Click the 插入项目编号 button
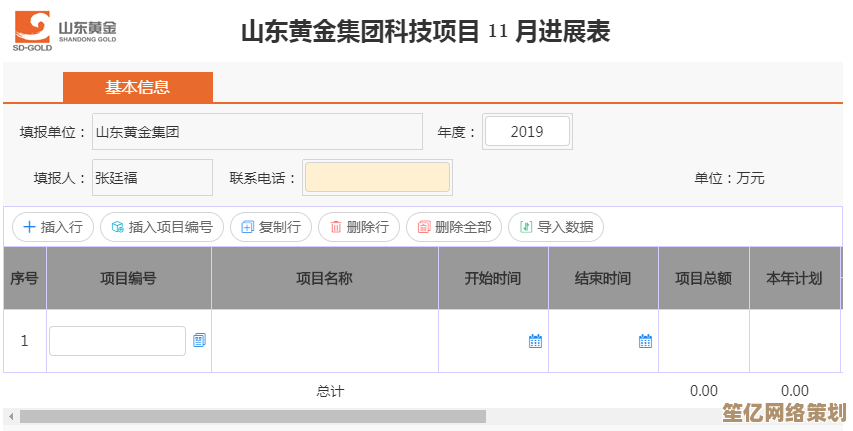The height and width of the screenshot is (431, 853). (162, 227)
